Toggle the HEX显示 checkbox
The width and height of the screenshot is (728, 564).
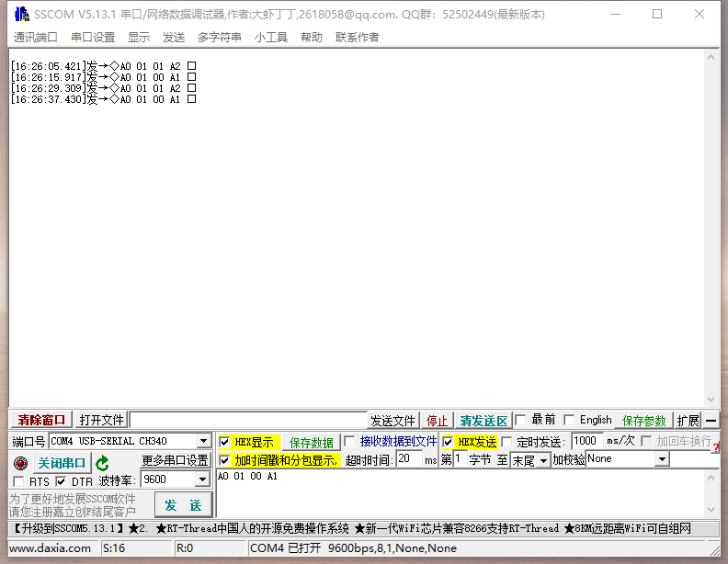click(x=224, y=442)
